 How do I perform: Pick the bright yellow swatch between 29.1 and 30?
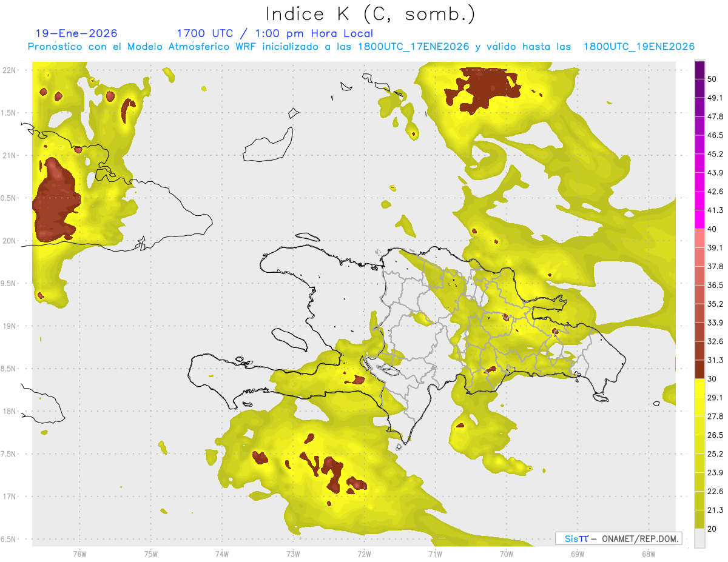coord(700,388)
